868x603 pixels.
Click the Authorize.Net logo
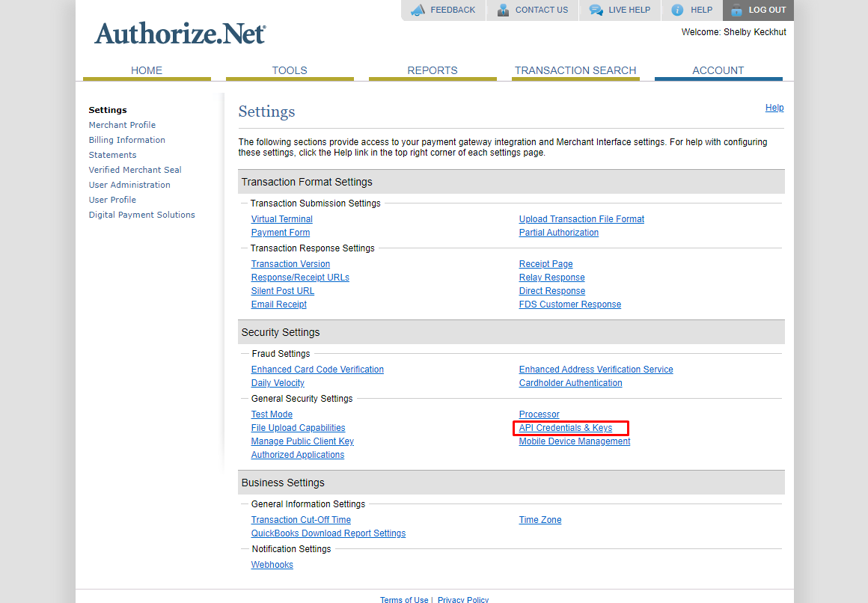tap(180, 34)
